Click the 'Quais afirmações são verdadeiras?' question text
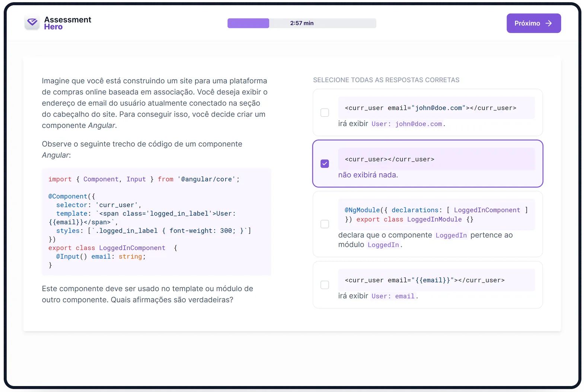 click(x=172, y=300)
